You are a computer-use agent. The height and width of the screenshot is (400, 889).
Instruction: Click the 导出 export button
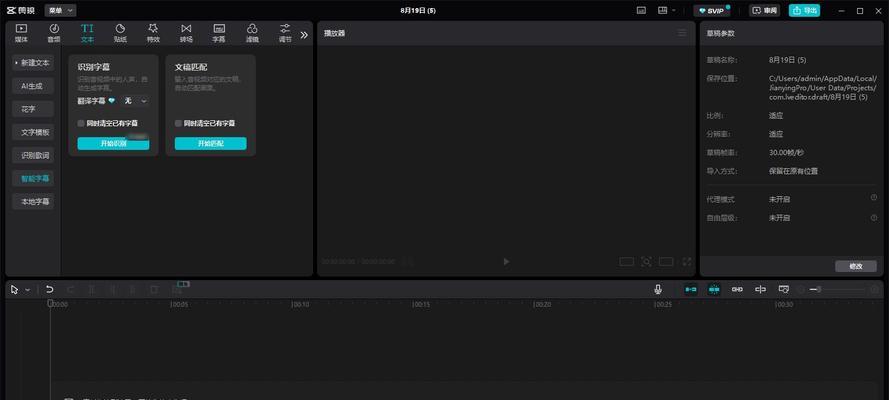click(x=805, y=11)
